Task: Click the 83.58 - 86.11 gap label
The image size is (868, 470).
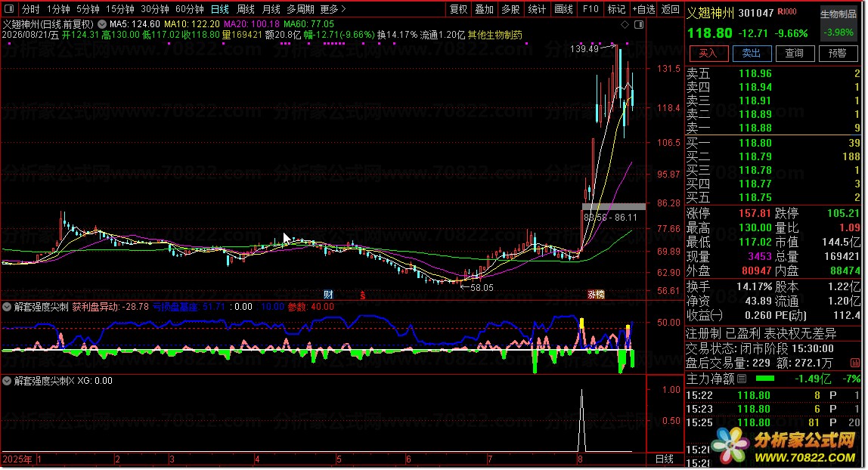Action: coord(611,218)
